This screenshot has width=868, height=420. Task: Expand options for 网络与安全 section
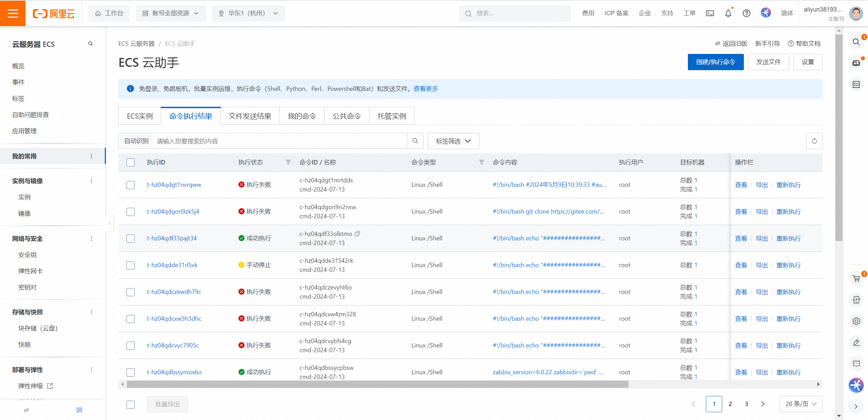tap(91, 238)
